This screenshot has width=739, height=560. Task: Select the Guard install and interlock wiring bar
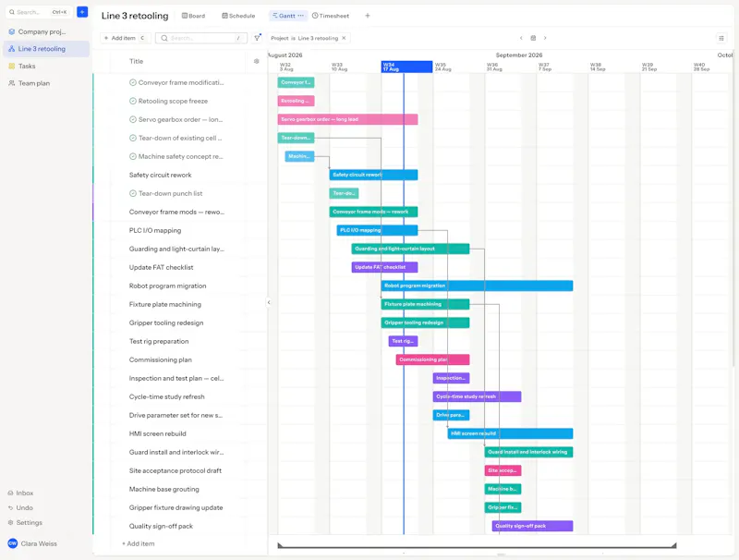pyautogui.click(x=528, y=452)
